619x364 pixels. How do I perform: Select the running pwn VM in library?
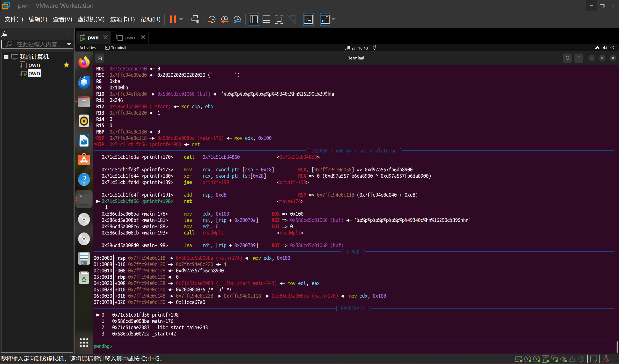34,73
